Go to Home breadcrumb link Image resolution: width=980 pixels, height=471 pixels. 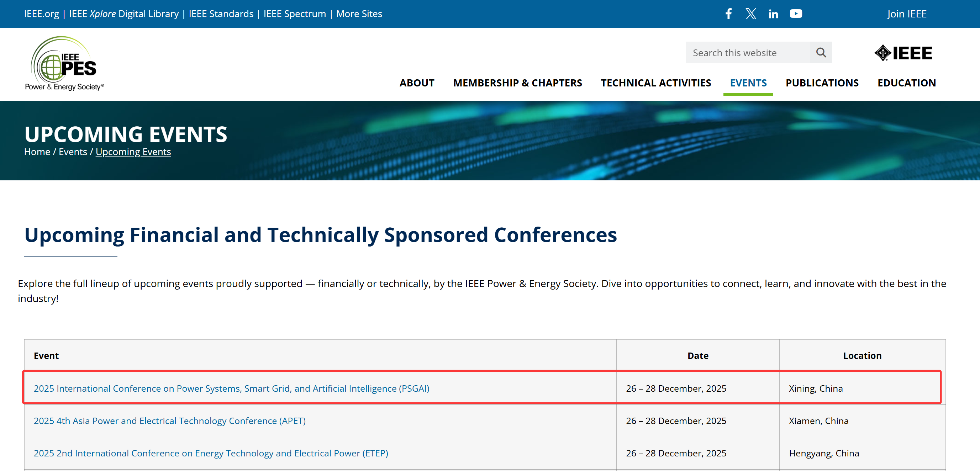[x=37, y=152]
